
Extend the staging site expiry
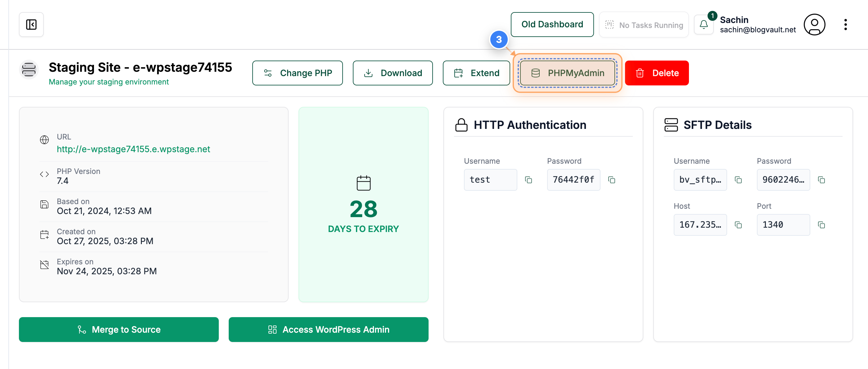click(x=476, y=73)
